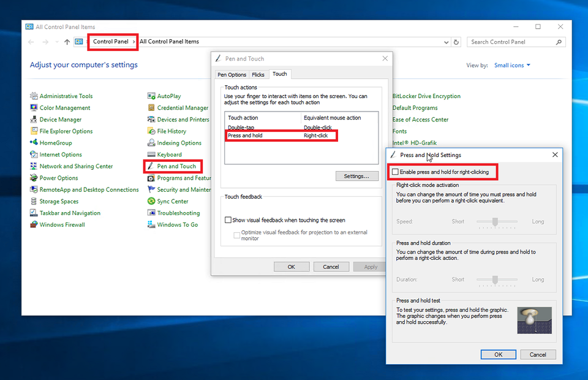588x380 pixels.
Task: Expand the address bar history dropdown
Action: click(x=446, y=42)
